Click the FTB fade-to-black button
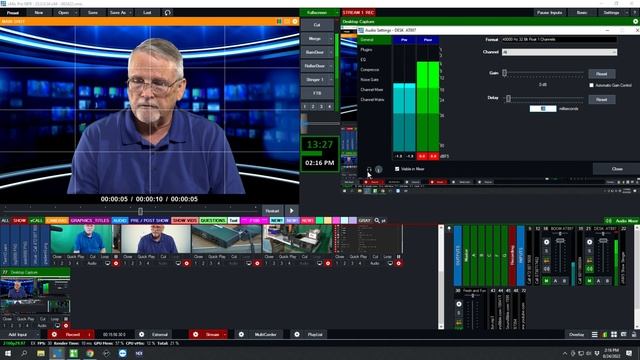 tap(317, 93)
